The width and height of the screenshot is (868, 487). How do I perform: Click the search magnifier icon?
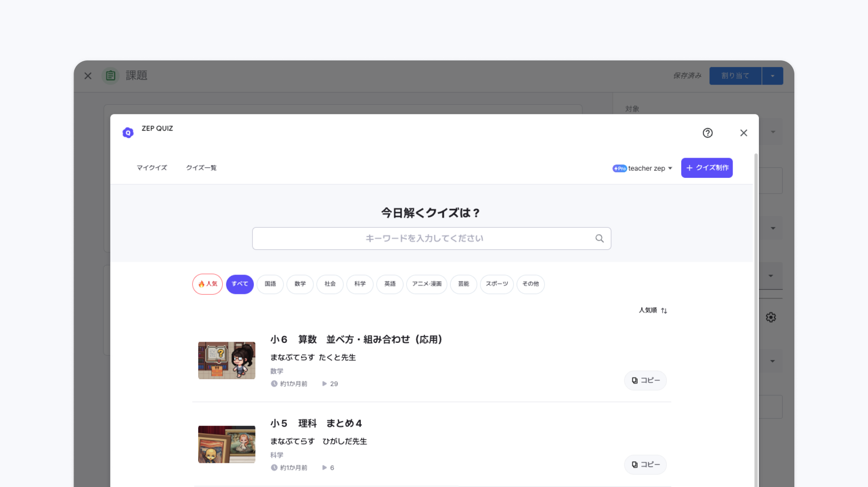(x=599, y=238)
